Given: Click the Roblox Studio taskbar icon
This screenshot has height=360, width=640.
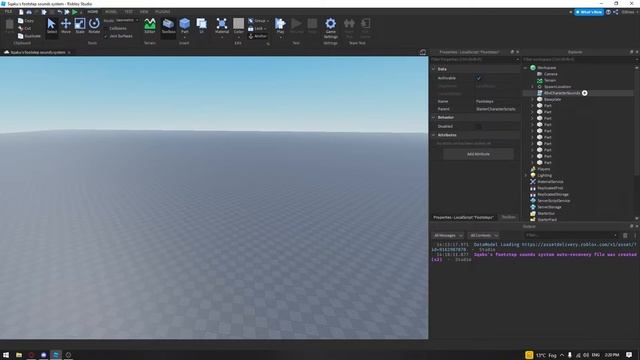Looking at the screenshot, I should pos(56,355).
